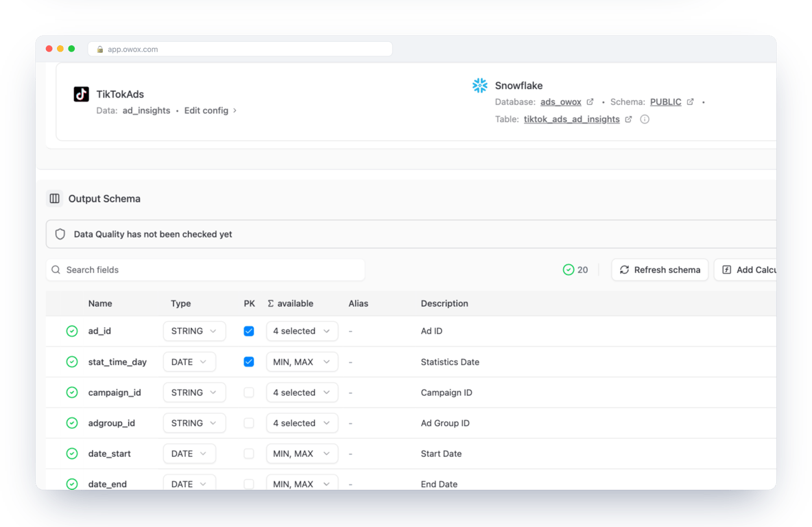Click the Output Schema columns icon
Image resolution: width=812 pixels, height=527 pixels.
54,198
